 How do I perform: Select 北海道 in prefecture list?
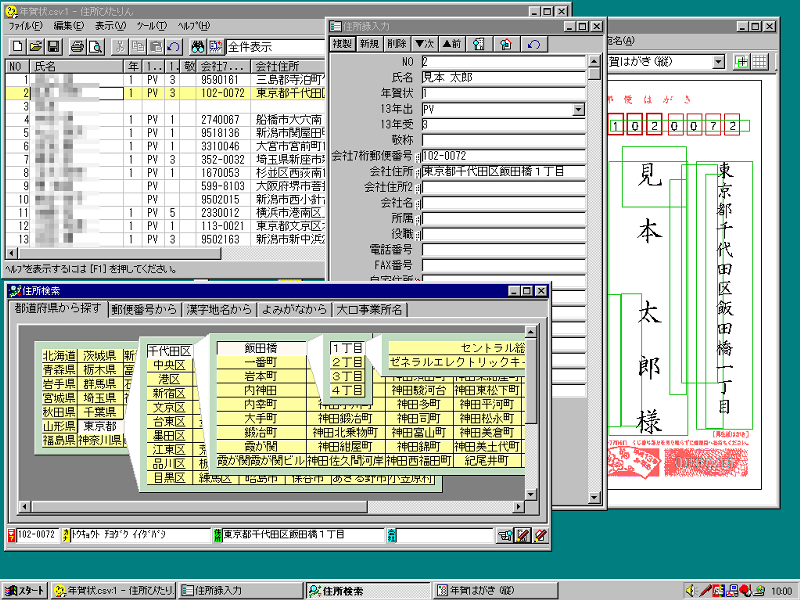(59, 356)
